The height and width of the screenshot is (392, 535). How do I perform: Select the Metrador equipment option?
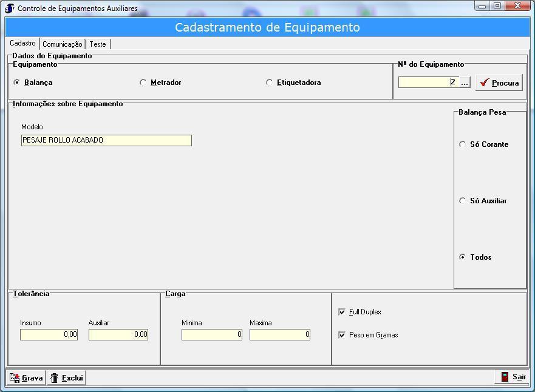pos(143,83)
